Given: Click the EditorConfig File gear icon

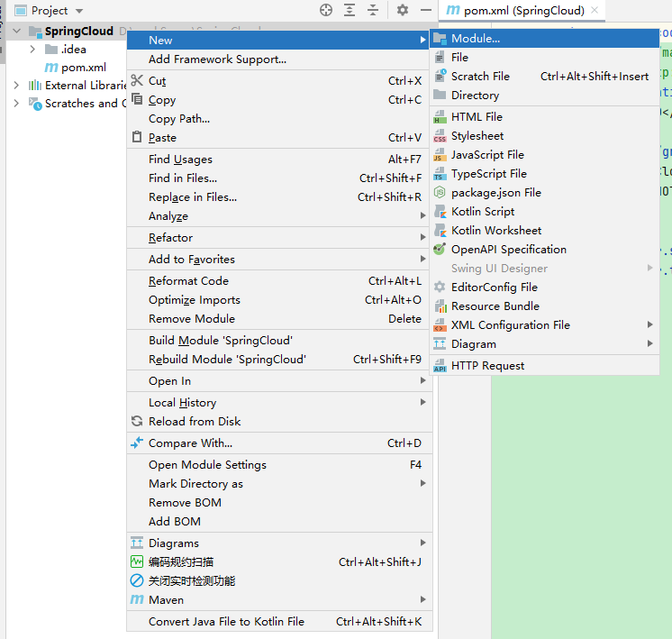Looking at the screenshot, I should tap(440, 287).
